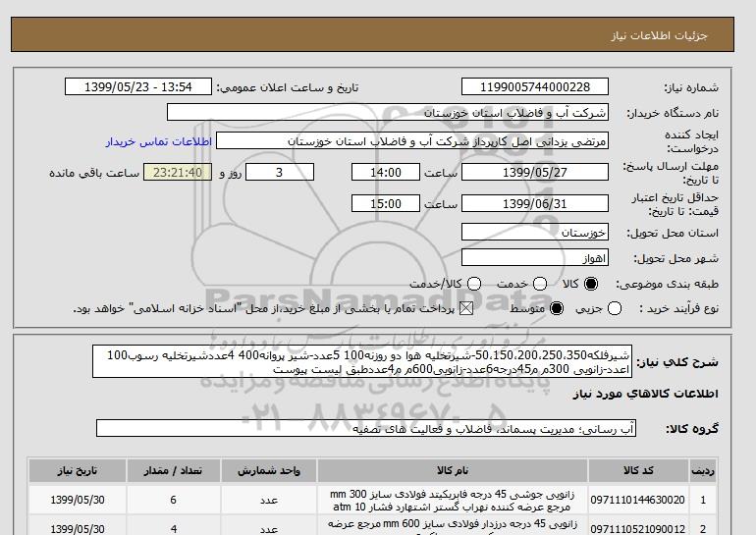Click the تعداد / مقدار column header
The height and width of the screenshot is (535, 756).
tap(173, 470)
